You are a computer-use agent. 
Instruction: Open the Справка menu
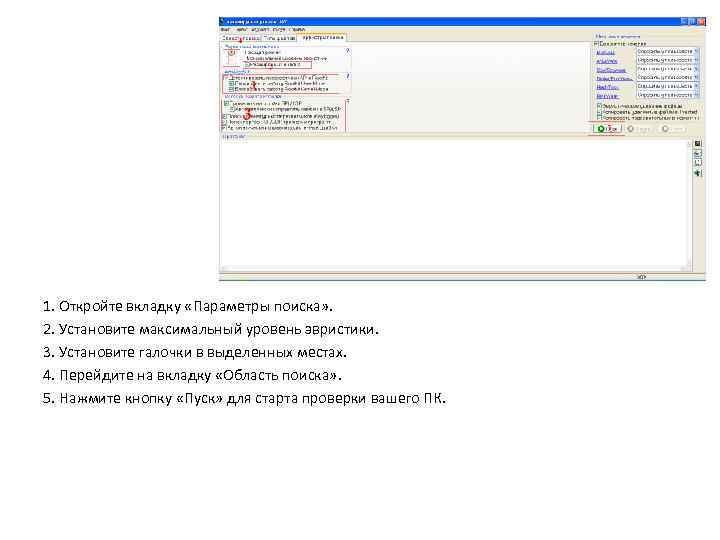(x=297, y=29)
